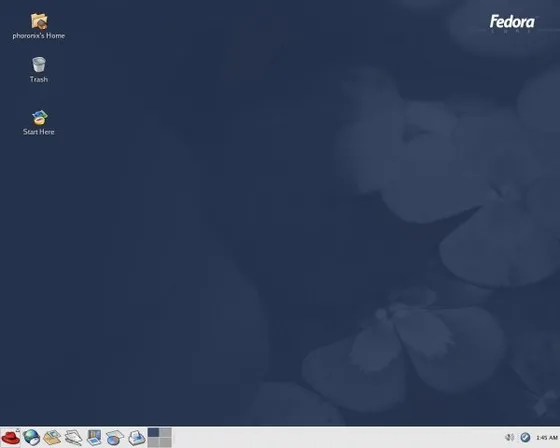Switch to the bottom-right workspace
The height and width of the screenshot is (448, 560).
coord(165,442)
